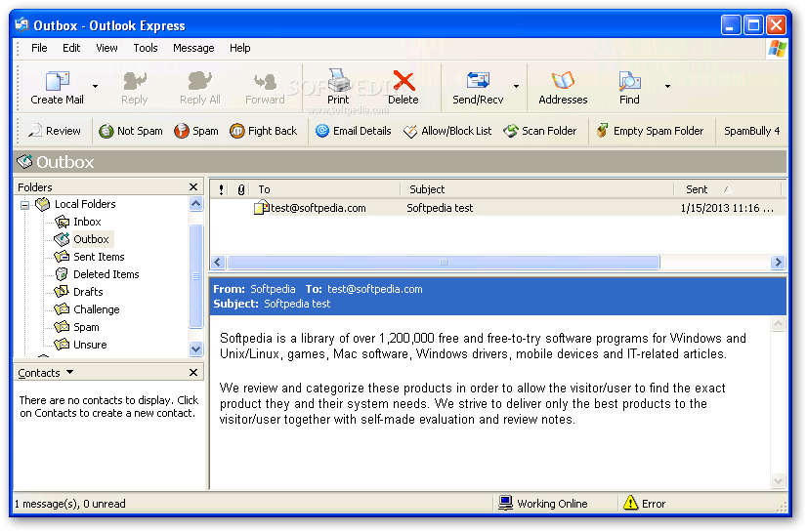Viewport: 807px width, 532px height.
Task: Delete the message using red X icon
Action: pyautogui.click(x=403, y=80)
